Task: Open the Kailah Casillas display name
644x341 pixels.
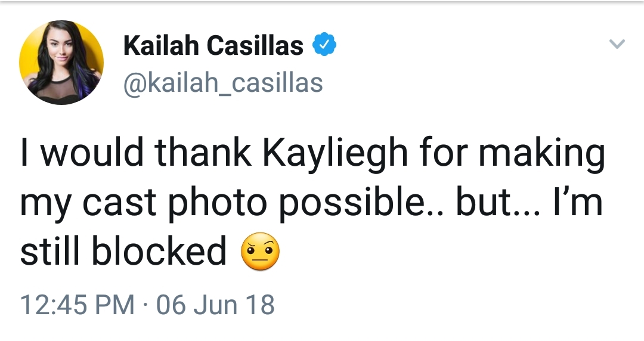Action: tap(213, 45)
